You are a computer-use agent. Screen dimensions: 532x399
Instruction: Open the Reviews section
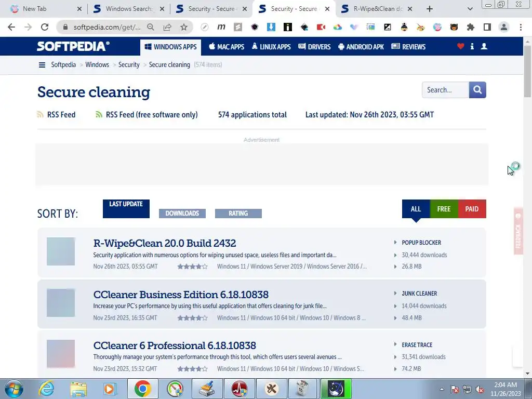408,47
